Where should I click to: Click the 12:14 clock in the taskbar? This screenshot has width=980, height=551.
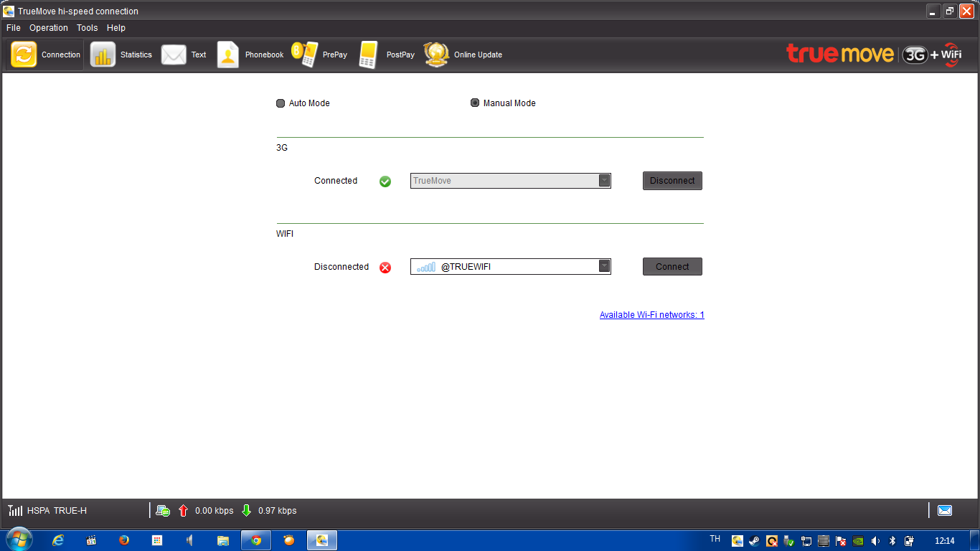click(945, 541)
